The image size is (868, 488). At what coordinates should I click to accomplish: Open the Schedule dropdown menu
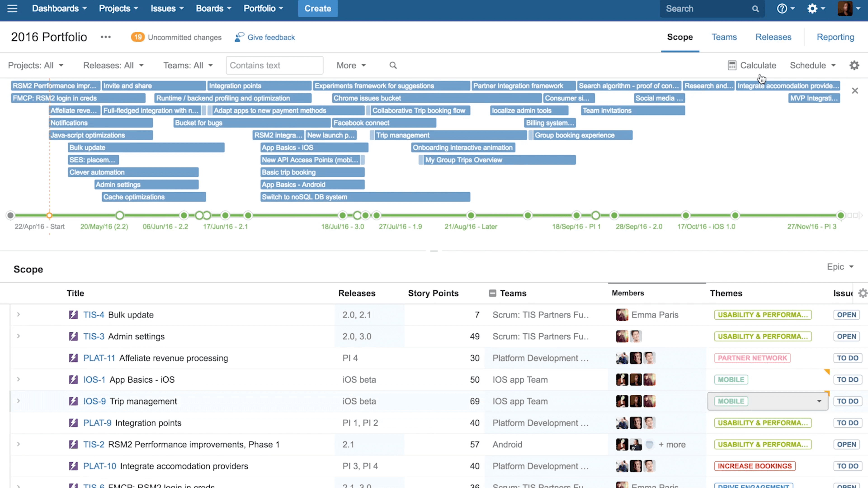tap(812, 65)
